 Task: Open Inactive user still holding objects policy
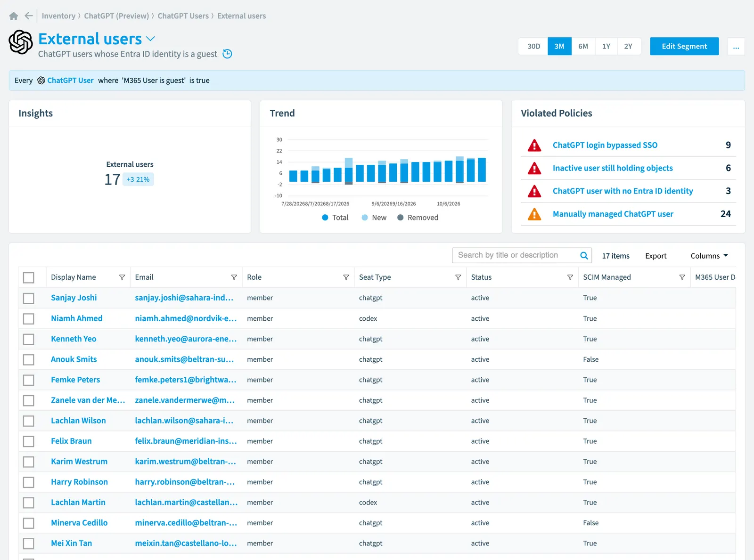pyautogui.click(x=613, y=168)
